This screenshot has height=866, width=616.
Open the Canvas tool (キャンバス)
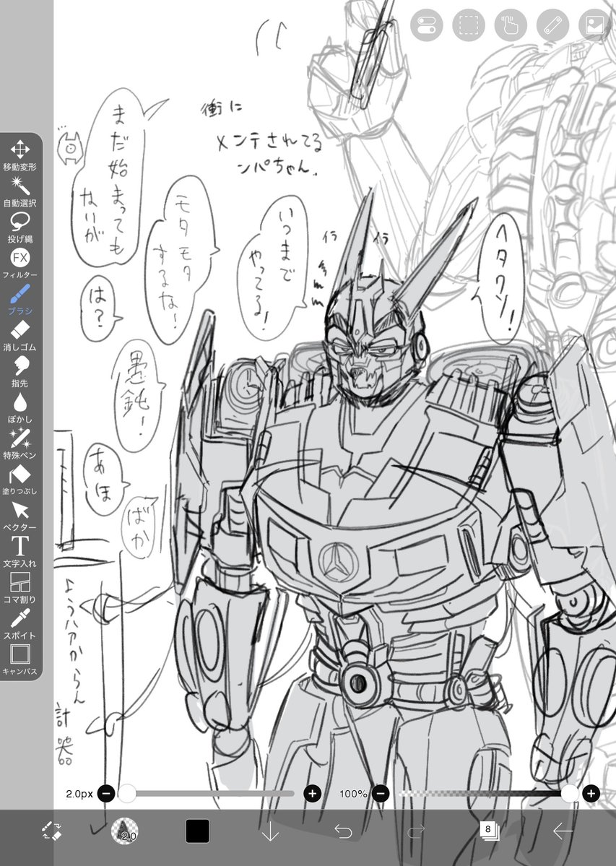pos(20,660)
